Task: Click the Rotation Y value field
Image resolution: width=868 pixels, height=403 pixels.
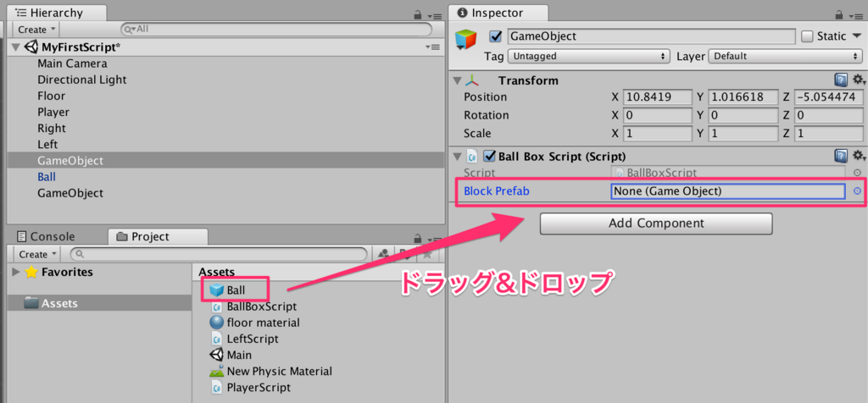Action: [743, 115]
